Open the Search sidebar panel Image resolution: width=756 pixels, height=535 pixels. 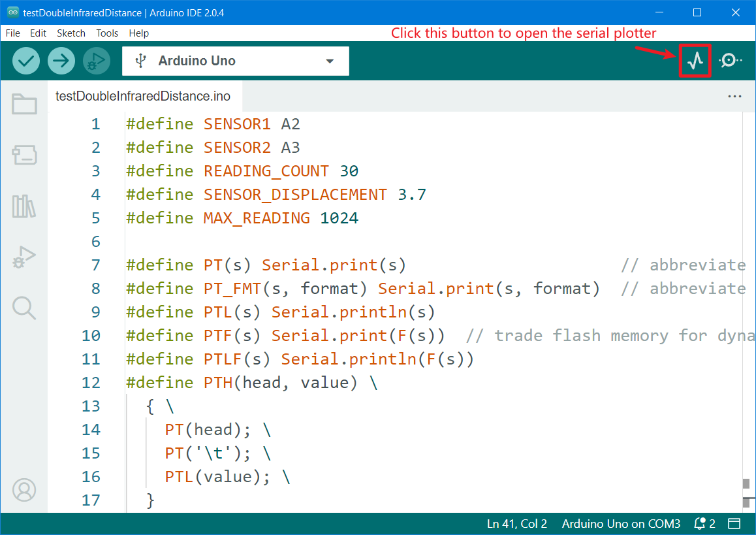(24, 308)
